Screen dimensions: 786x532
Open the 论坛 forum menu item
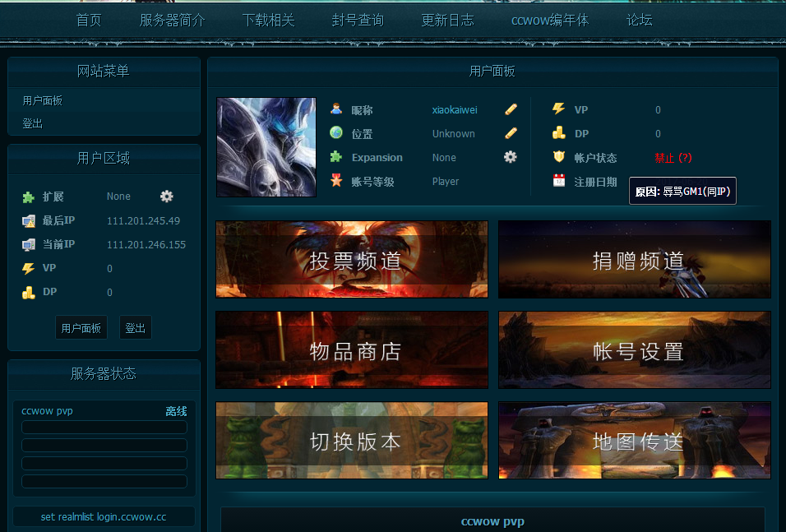(x=640, y=21)
